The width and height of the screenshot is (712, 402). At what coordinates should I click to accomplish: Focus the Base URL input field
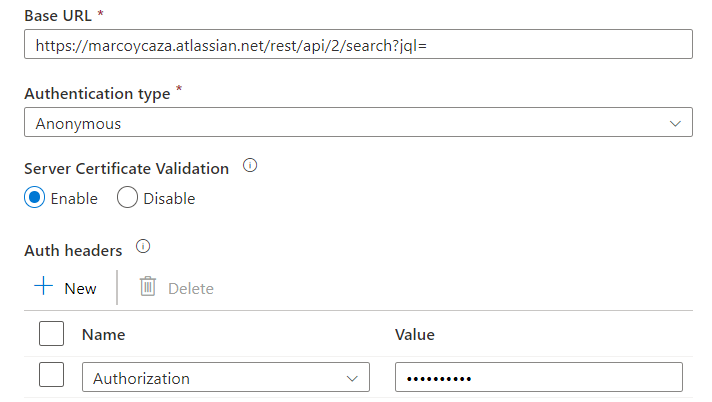coord(358,44)
